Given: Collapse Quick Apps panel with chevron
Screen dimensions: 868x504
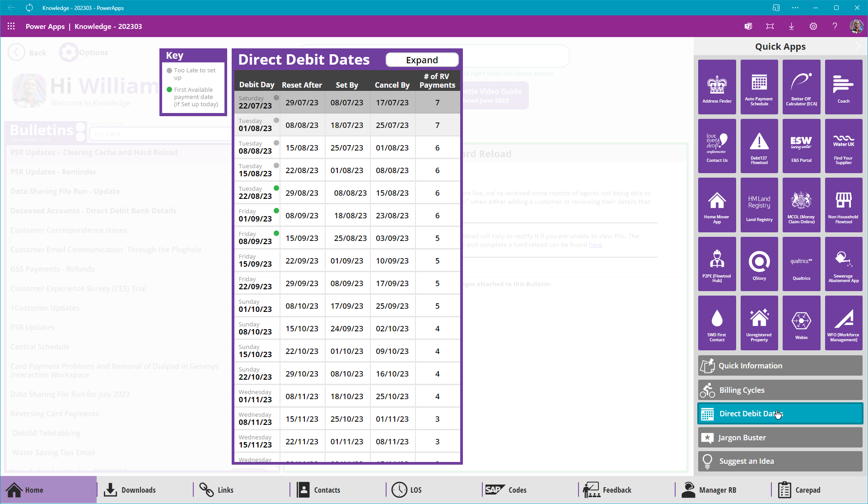Looking at the screenshot, I should pyautogui.click(x=858, y=47).
